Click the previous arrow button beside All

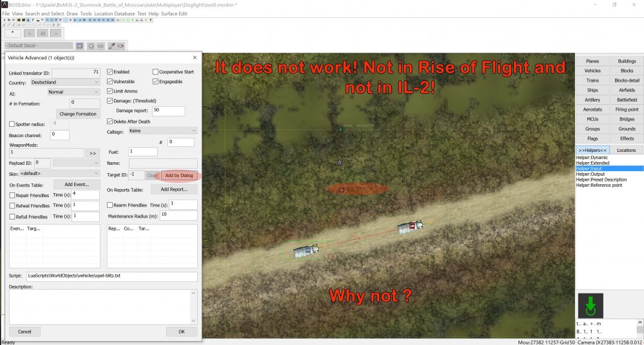tap(30, 33)
